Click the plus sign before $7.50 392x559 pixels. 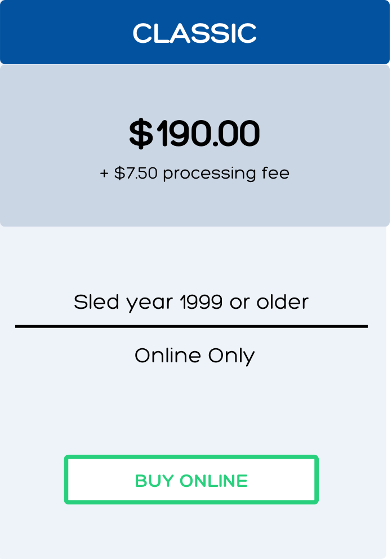[x=104, y=174]
